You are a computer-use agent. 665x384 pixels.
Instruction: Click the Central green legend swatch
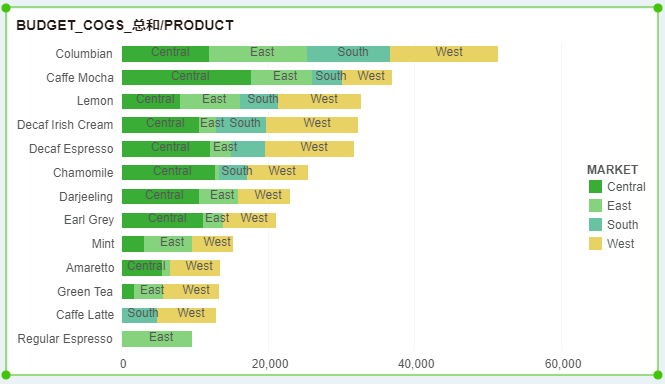[595, 187]
